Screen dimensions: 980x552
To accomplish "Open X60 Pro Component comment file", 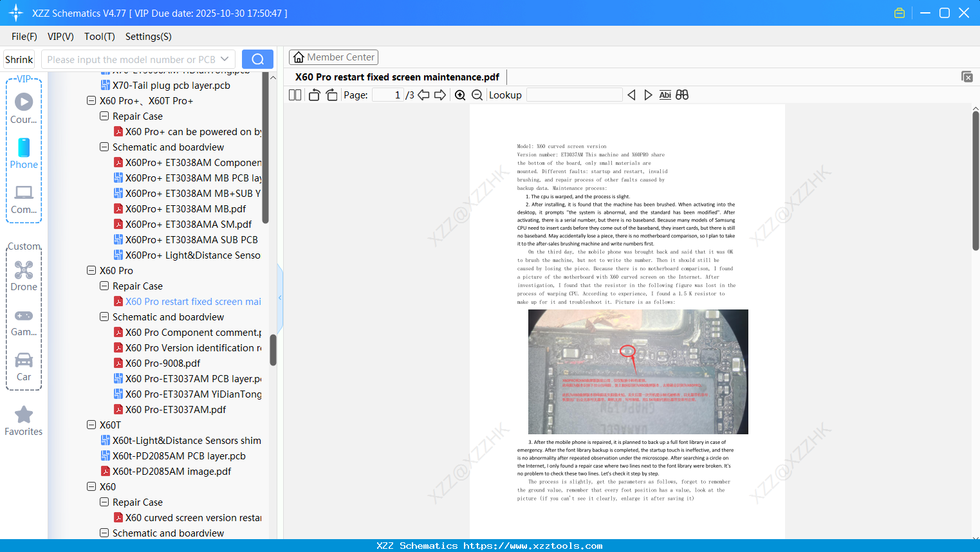I will point(187,333).
